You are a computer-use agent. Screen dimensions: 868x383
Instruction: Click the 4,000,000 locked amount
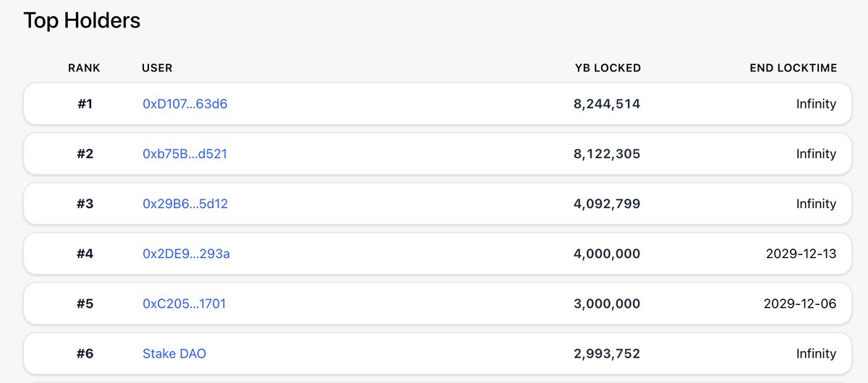pyautogui.click(x=607, y=254)
